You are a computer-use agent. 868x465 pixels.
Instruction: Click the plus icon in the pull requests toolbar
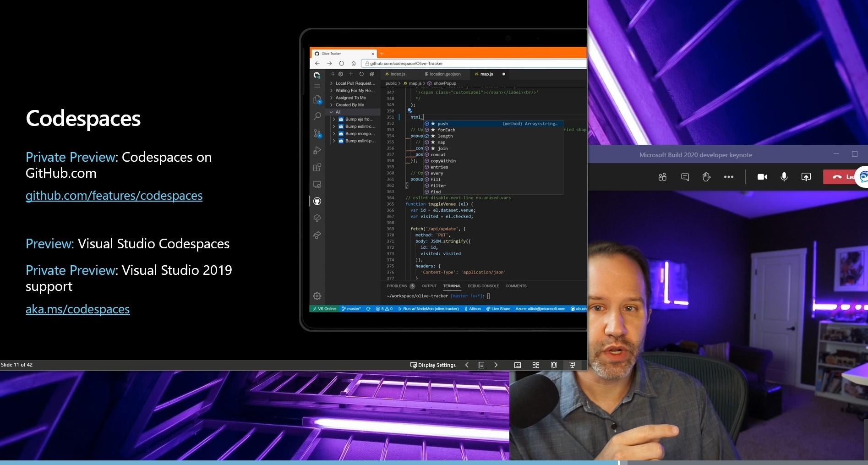point(351,74)
